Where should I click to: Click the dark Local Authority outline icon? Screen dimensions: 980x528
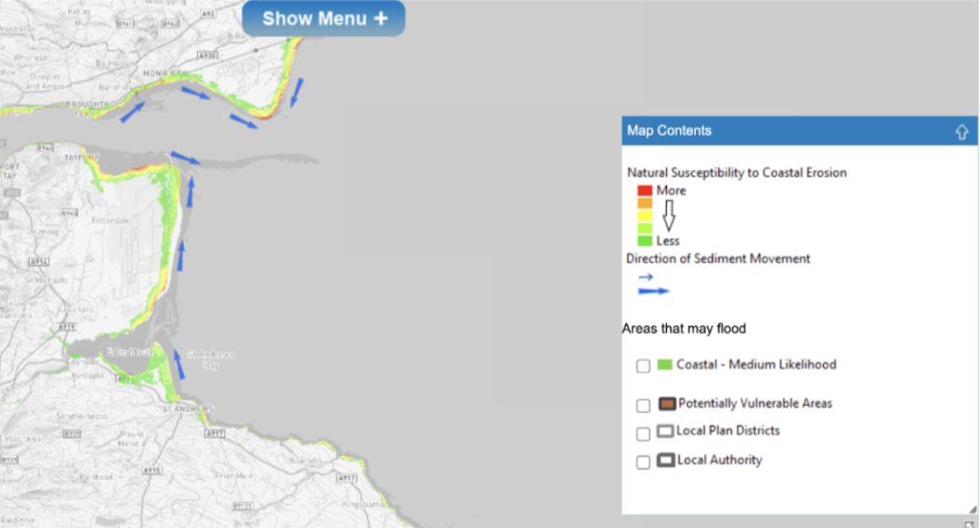(666, 461)
